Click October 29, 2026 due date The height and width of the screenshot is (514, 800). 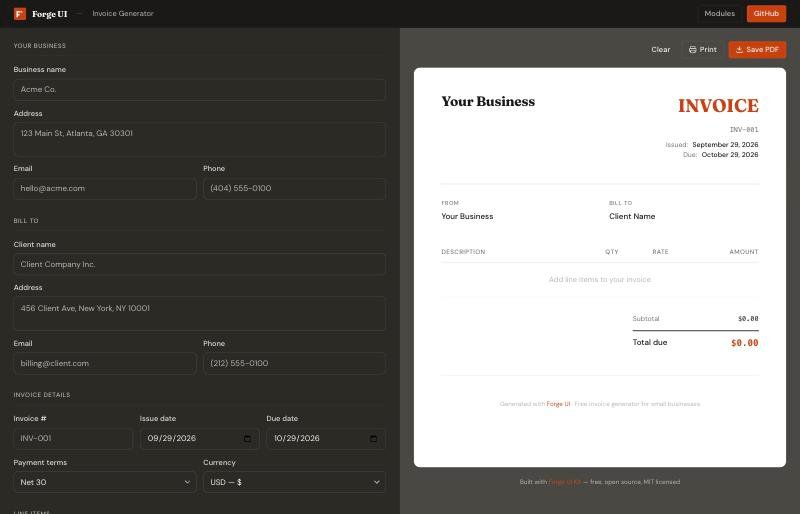(730, 155)
